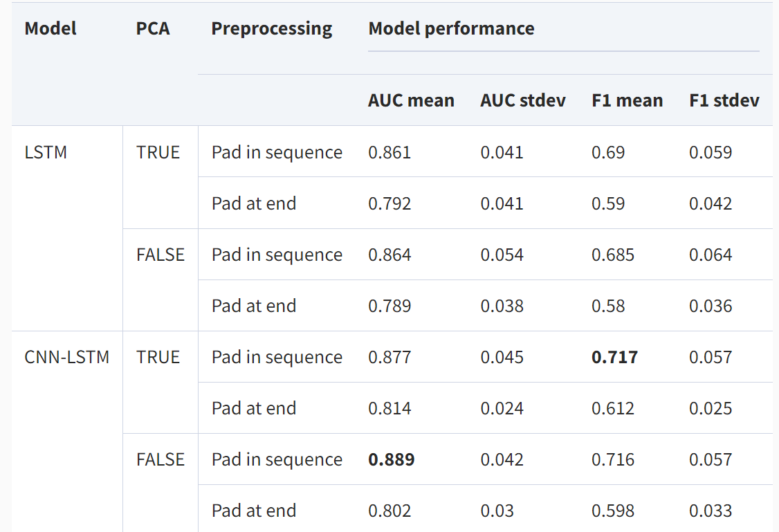Click the CNN-LSTM model row label

[66, 357]
